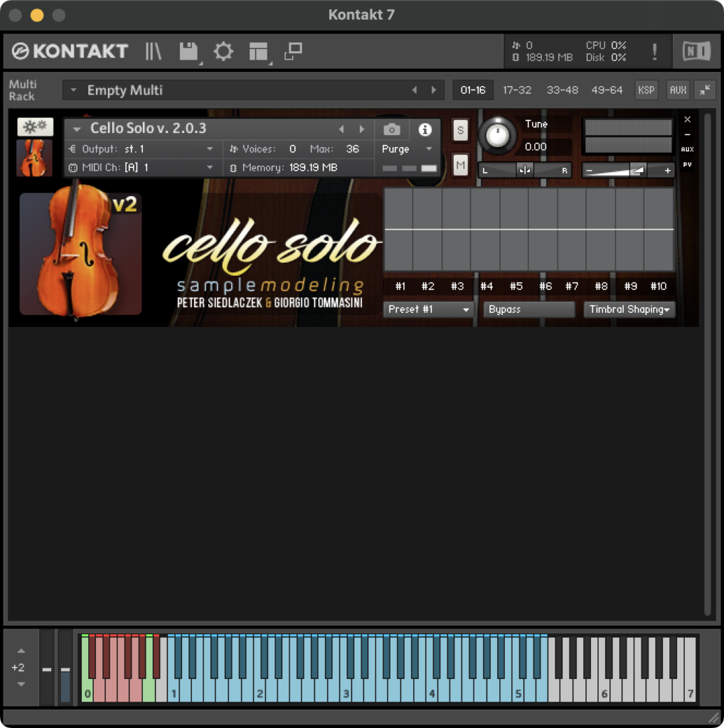Click the pitch bend wheel strip

(46, 667)
